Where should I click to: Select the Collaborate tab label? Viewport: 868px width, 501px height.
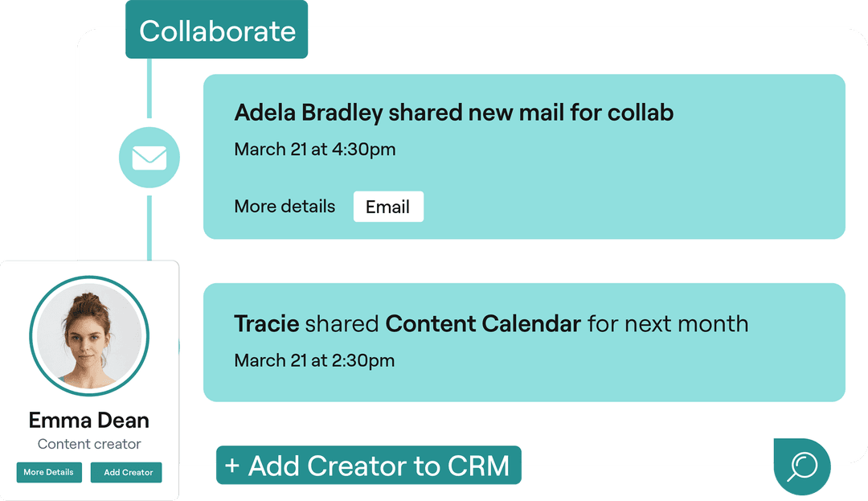216,31
